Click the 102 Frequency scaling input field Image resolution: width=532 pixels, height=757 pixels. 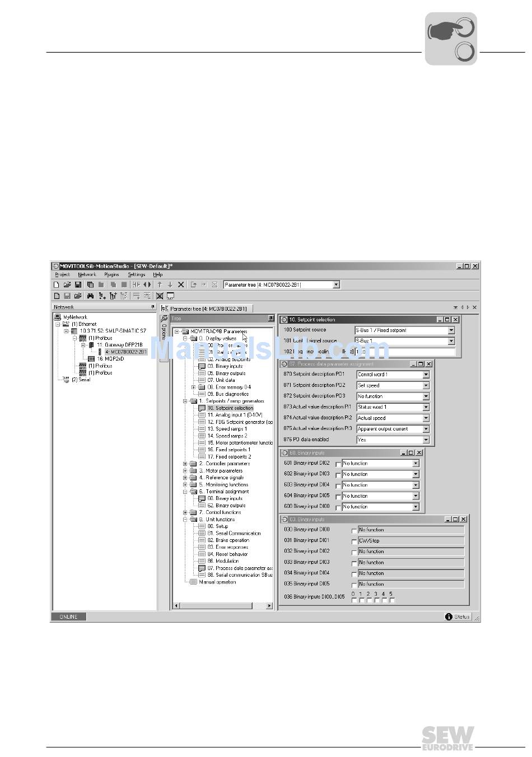(x=405, y=352)
